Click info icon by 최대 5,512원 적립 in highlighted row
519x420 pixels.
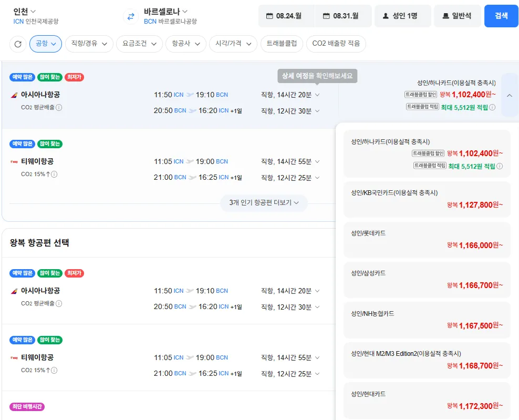(492, 107)
